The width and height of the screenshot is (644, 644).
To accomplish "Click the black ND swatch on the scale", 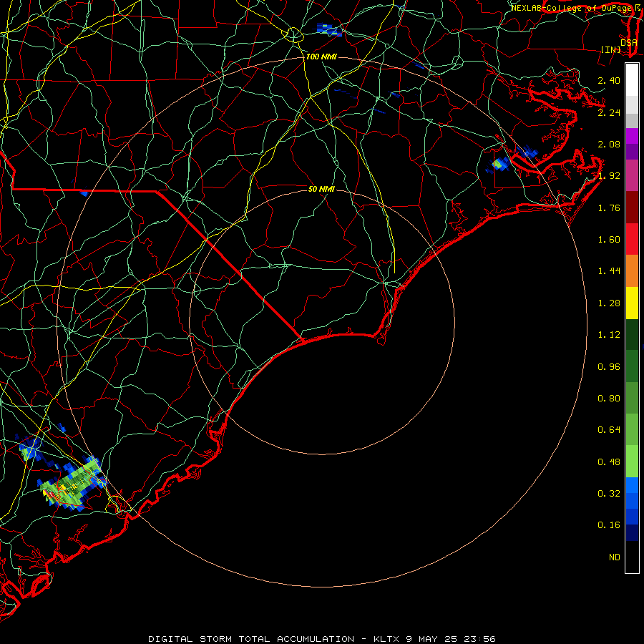I will [x=632, y=557].
